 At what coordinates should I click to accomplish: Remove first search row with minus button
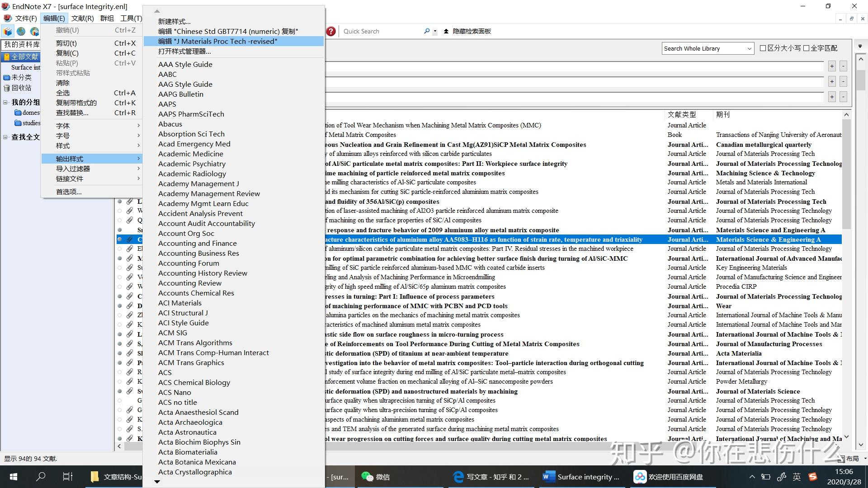(x=843, y=66)
